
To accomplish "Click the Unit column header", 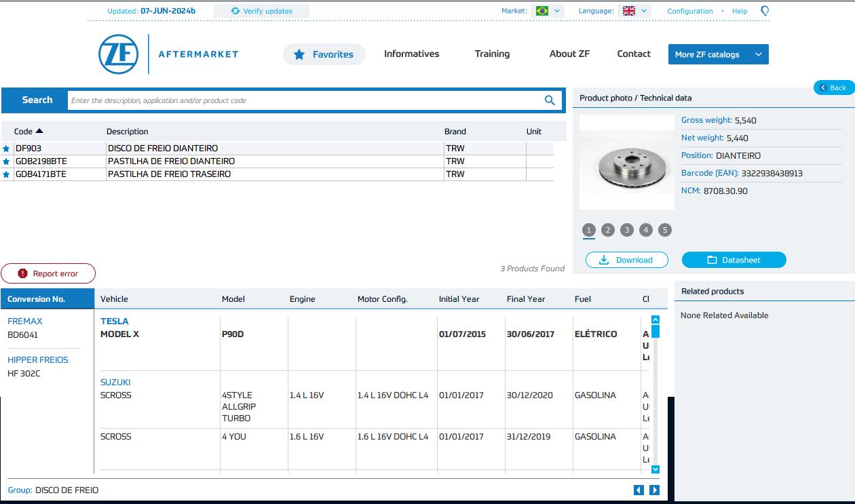I will click(x=534, y=132).
